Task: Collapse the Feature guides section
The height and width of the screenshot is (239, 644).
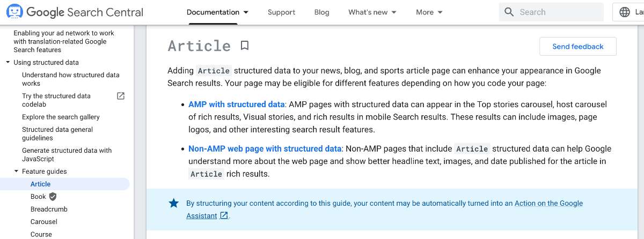Action: (17, 171)
